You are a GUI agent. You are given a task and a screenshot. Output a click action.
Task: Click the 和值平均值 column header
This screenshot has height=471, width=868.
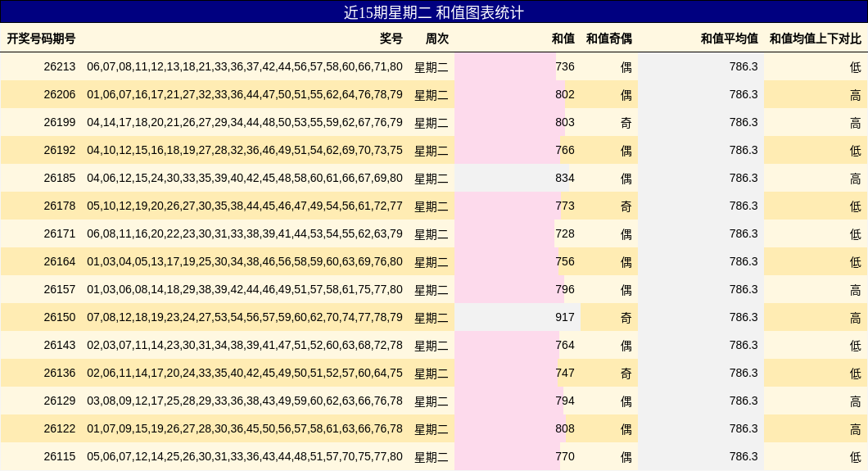pos(729,38)
